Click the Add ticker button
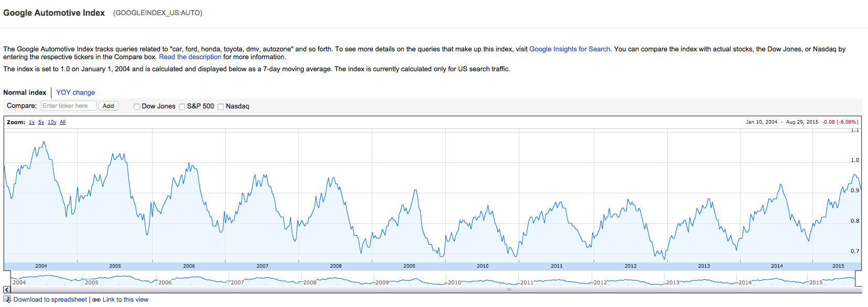This screenshot has width=868, height=307. (x=109, y=106)
